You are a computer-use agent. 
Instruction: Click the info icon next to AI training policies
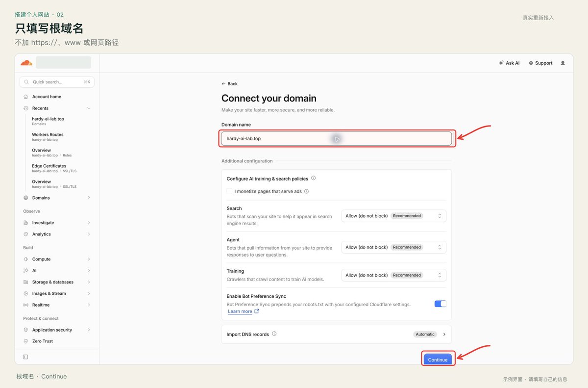314,179
